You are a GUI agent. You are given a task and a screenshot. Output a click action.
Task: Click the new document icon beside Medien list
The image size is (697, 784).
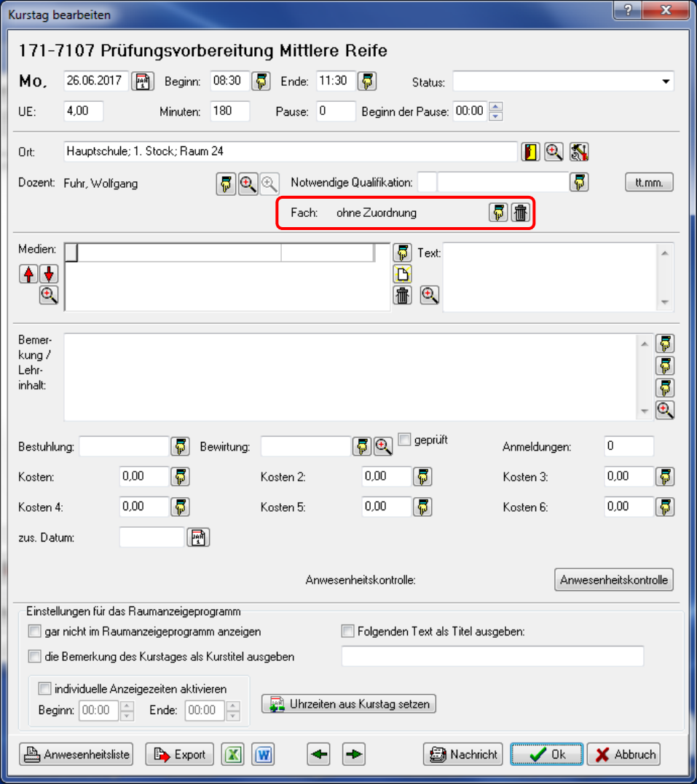pyautogui.click(x=402, y=274)
